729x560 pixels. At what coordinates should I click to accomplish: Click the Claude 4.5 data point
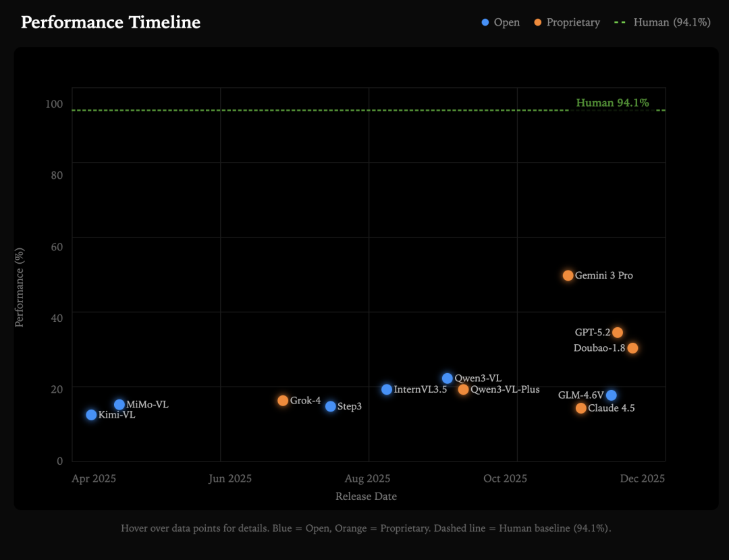(580, 408)
